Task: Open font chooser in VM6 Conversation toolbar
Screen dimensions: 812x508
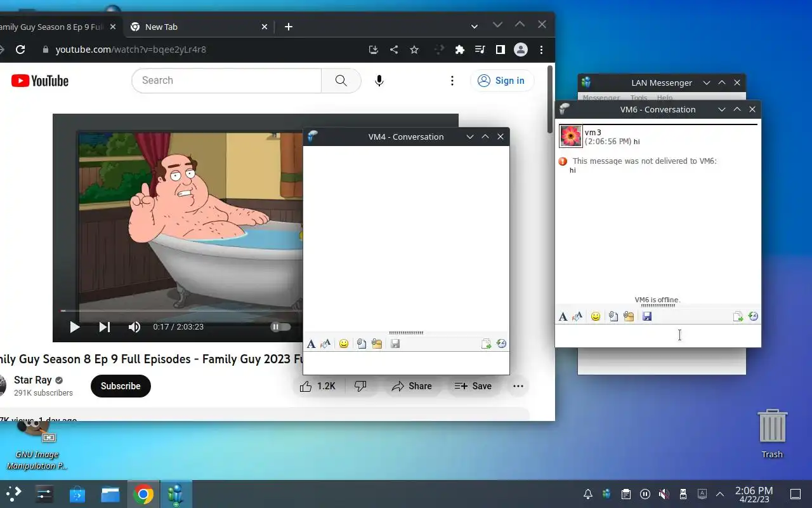Action: tap(563, 316)
